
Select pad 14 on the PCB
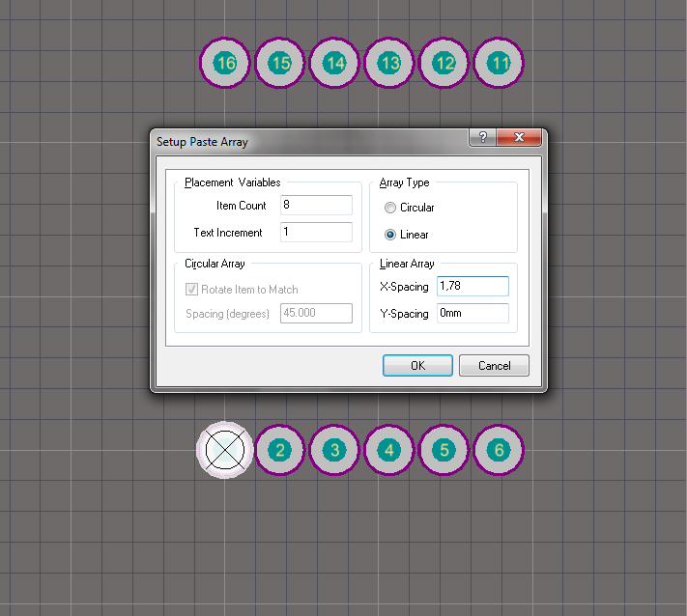(x=334, y=63)
